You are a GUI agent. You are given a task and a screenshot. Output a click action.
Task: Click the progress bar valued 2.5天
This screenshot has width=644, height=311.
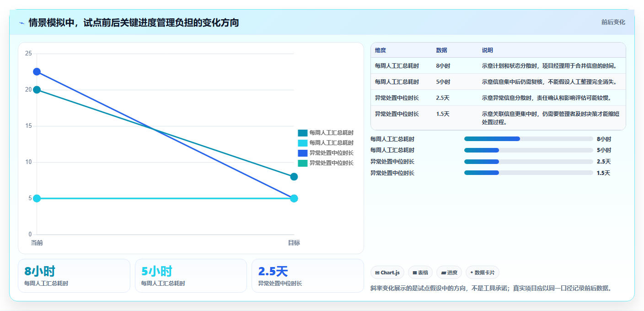[x=529, y=162]
